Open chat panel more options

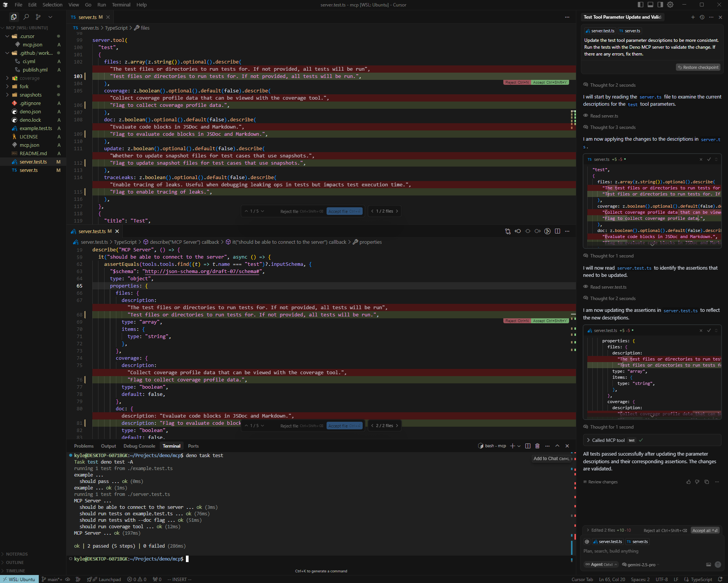pyautogui.click(x=711, y=17)
